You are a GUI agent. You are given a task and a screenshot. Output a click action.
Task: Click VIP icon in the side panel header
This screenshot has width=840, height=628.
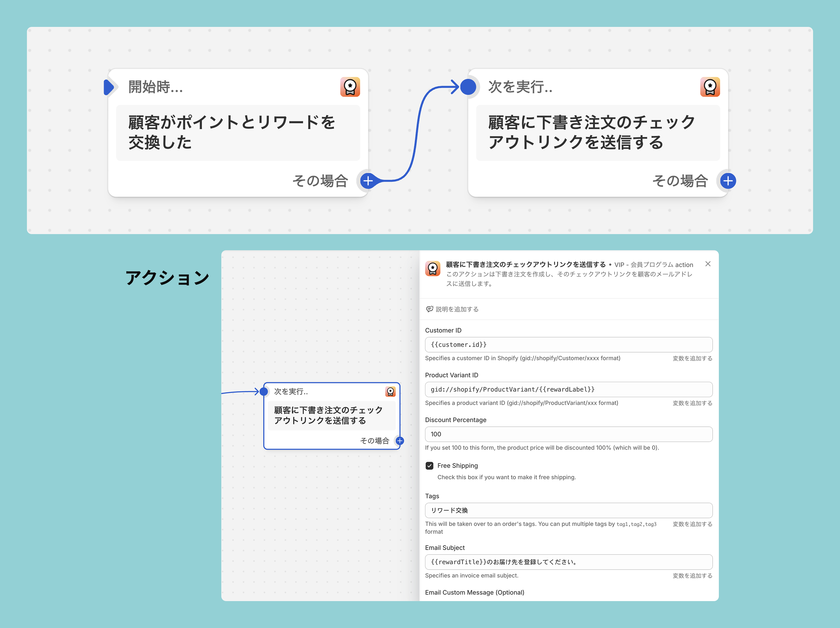point(433,268)
